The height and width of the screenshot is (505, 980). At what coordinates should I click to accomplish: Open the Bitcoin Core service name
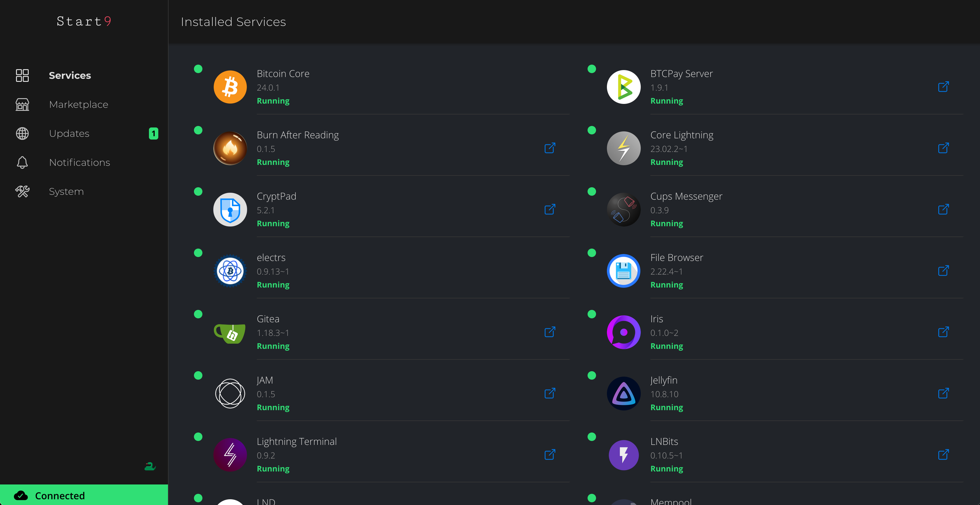tap(283, 73)
